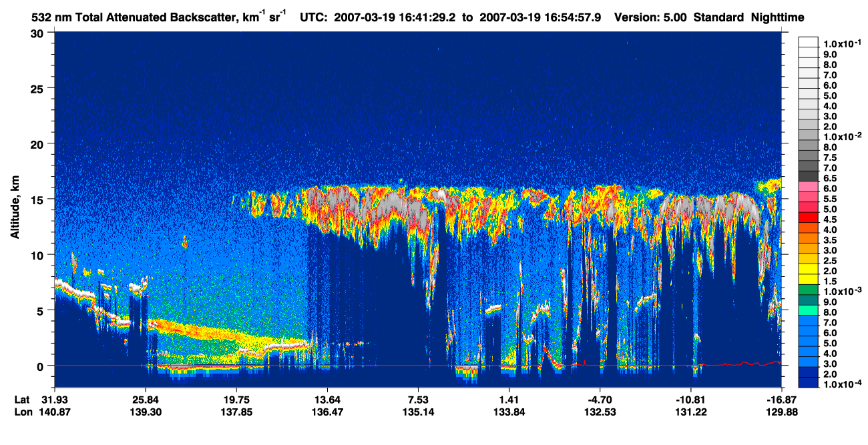Click longitude value '132.53'

point(600,412)
